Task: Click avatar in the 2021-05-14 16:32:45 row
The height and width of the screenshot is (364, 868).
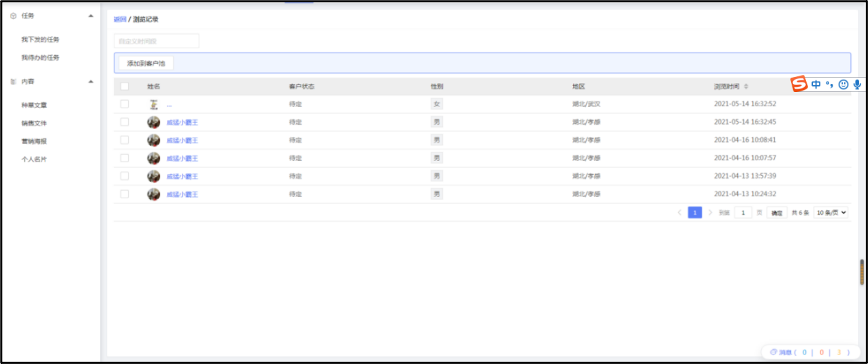Action: [x=153, y=122]
